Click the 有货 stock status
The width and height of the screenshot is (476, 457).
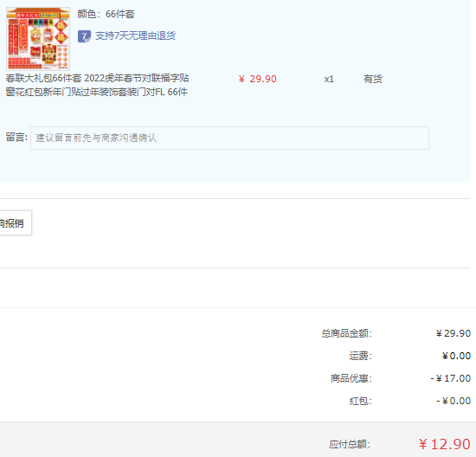click(x=373, y=80)
